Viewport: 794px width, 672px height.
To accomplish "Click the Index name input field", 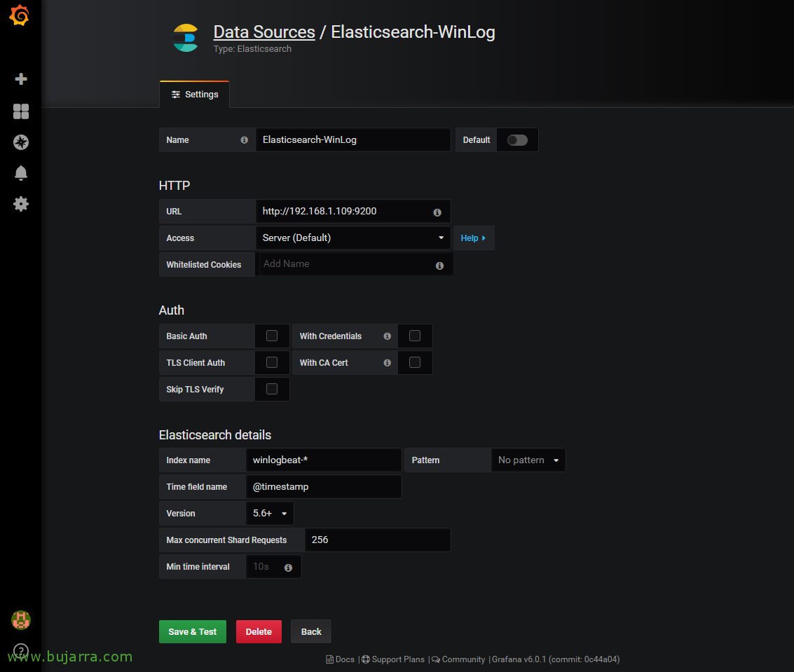I will pyautogui.click(x=324, y=460).
